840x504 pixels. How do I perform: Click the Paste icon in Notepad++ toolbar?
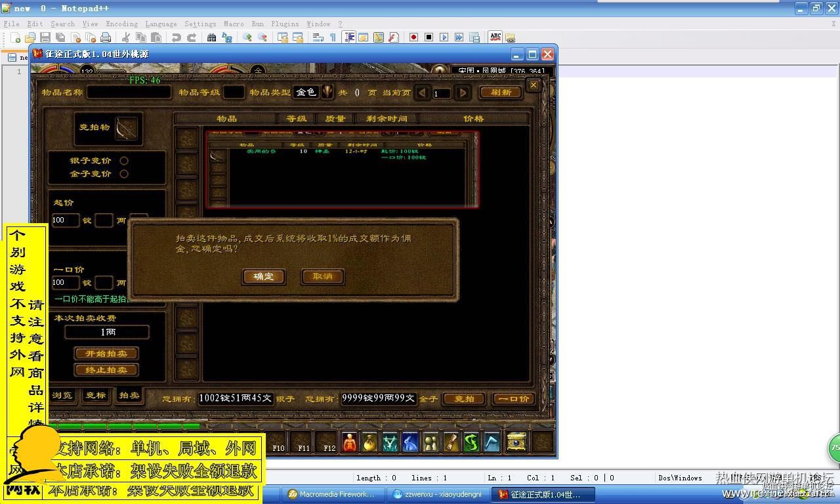pyautogui.click(x=156, y=37)
